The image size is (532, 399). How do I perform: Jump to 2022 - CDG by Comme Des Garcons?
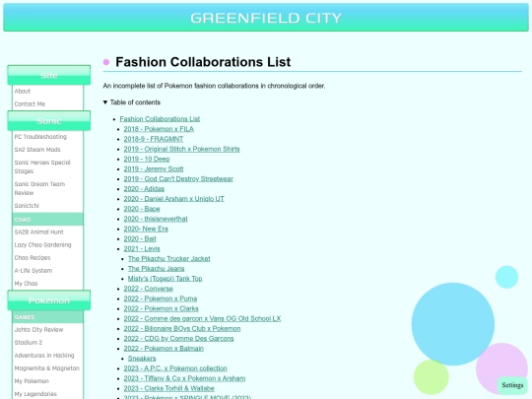point(178,339)
